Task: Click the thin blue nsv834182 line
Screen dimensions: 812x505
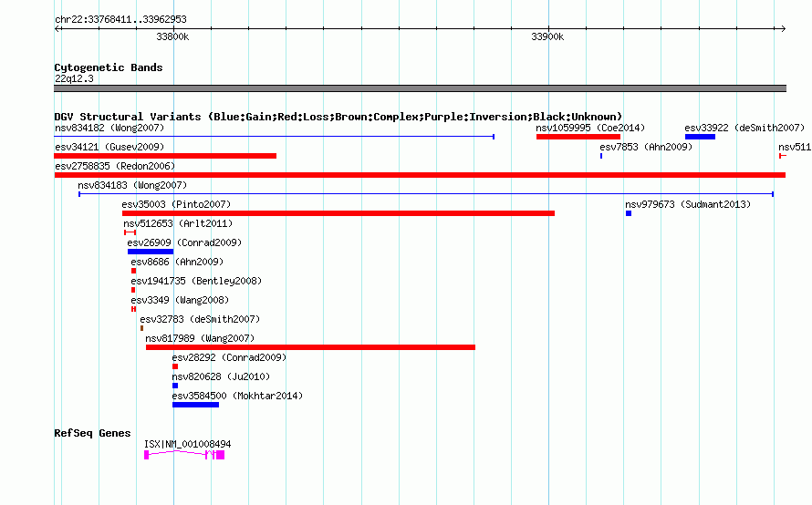Action: click(x=274, y=137)
